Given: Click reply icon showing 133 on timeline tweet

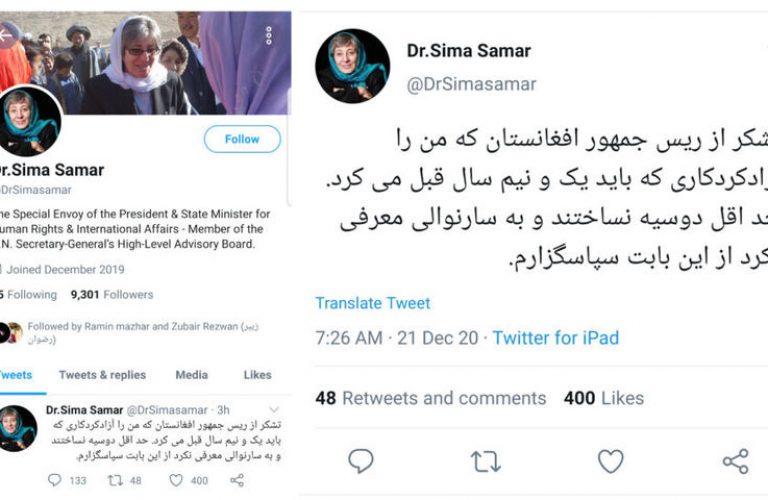Looking at the screenshot, I should (x=54, y=480).
